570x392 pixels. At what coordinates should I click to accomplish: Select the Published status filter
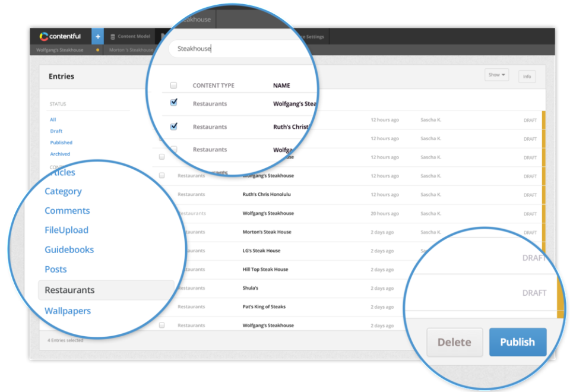tap(61, 143)
